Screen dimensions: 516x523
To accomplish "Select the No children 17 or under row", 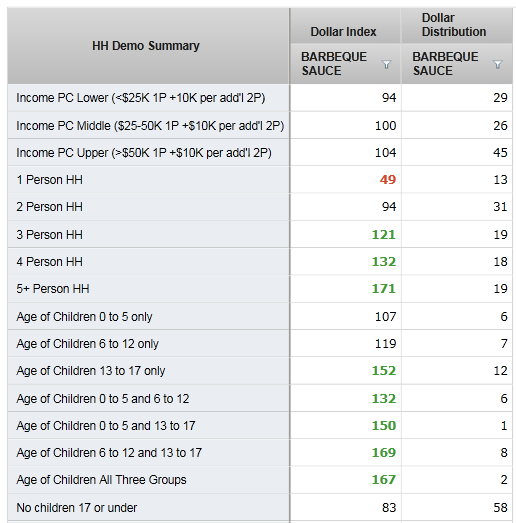I will 260,508.
